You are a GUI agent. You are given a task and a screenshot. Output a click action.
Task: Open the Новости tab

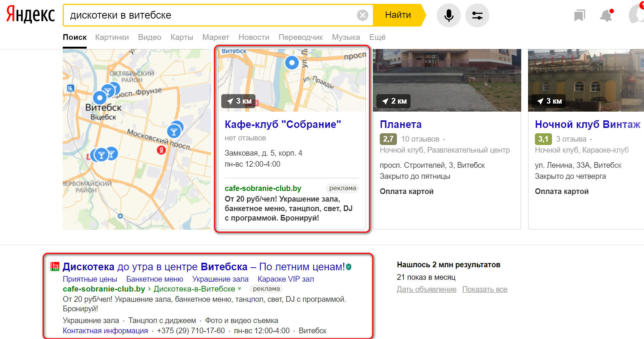[254, 37]
